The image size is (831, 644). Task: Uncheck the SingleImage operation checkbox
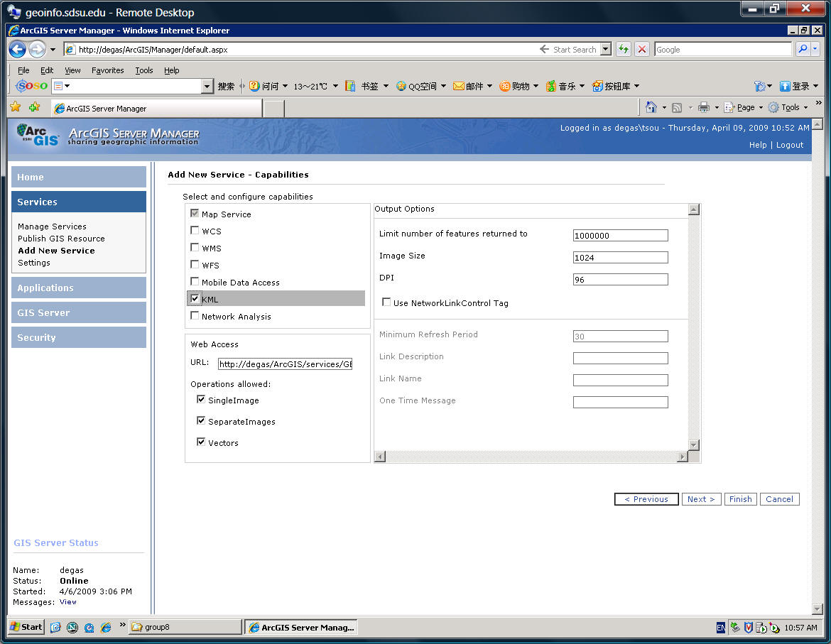201,399
